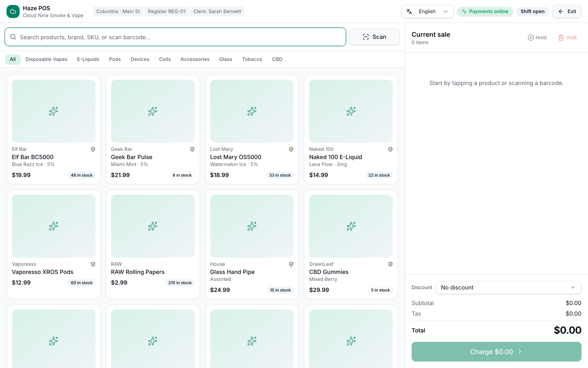Image resolution: width=588 pixels, height=368 pixels.
Task: Click the Scan button
Action: pyautogui.click(x=374, y=37)
